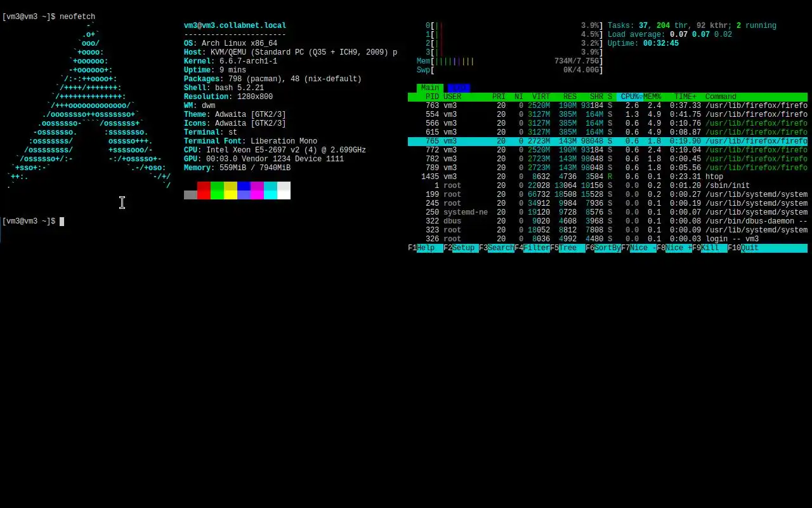Select process row with PID 782
812x508 pixels.
(608, 159)
